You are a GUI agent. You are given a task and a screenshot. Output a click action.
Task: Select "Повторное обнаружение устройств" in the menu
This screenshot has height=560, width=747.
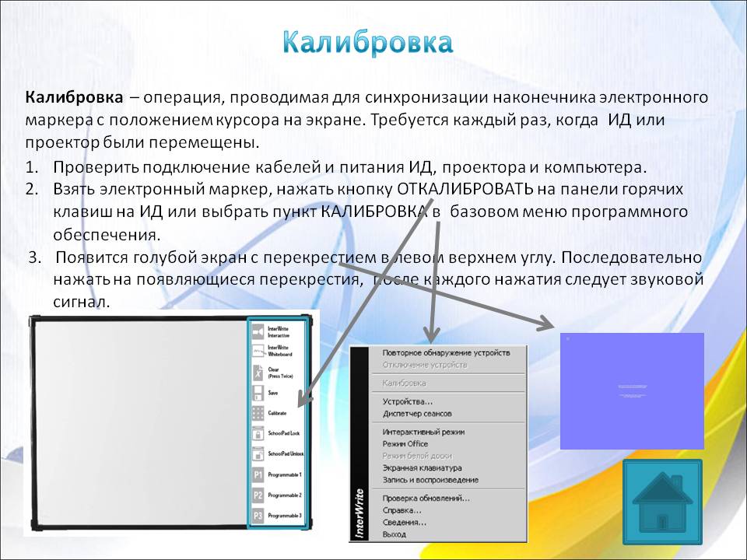446,353
